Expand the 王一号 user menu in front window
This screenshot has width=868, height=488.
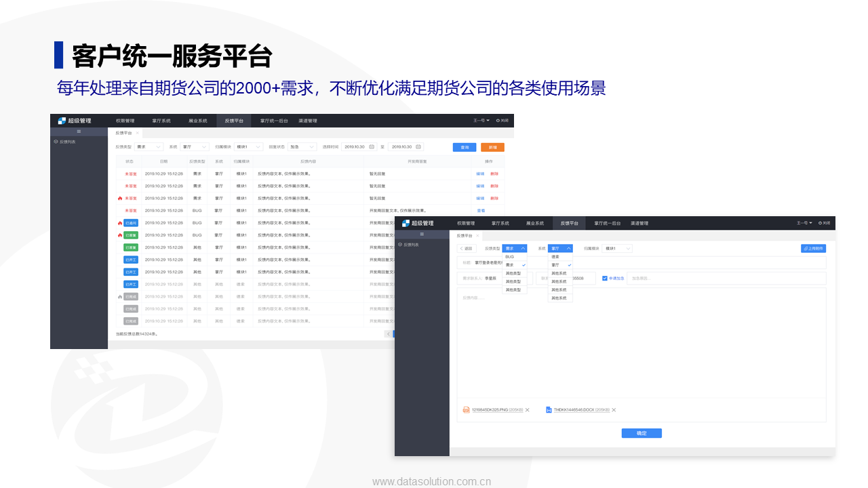(804, 223)
